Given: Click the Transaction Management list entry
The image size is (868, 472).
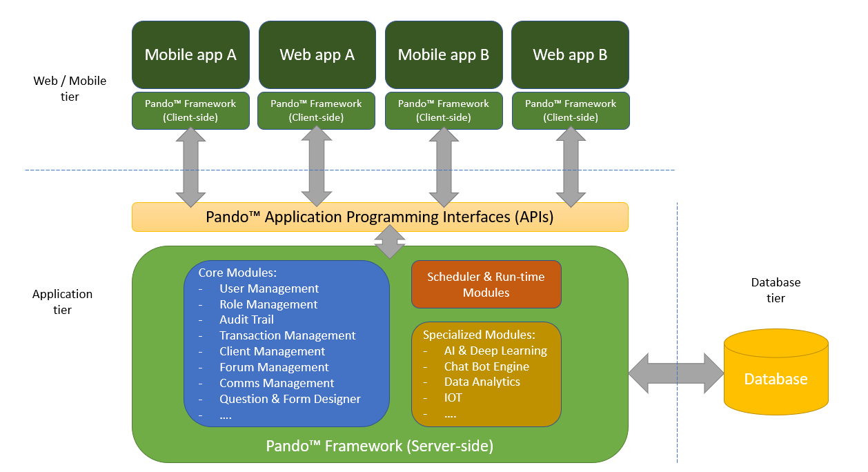Looking at the screenshot, I should (x=288, y=335).
